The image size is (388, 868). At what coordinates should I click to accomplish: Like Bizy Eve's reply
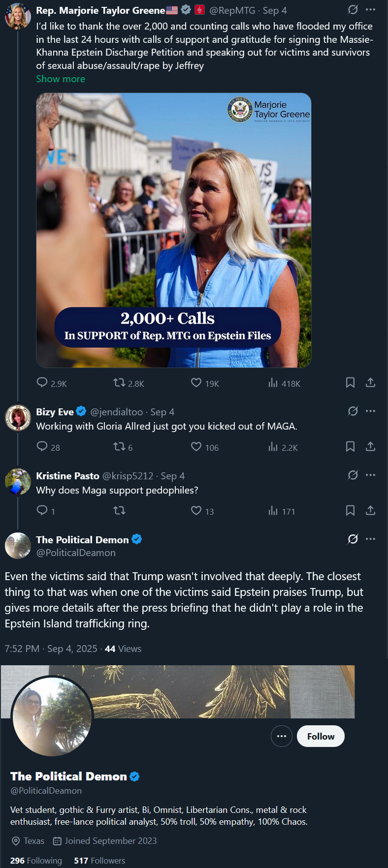(196, 447)
